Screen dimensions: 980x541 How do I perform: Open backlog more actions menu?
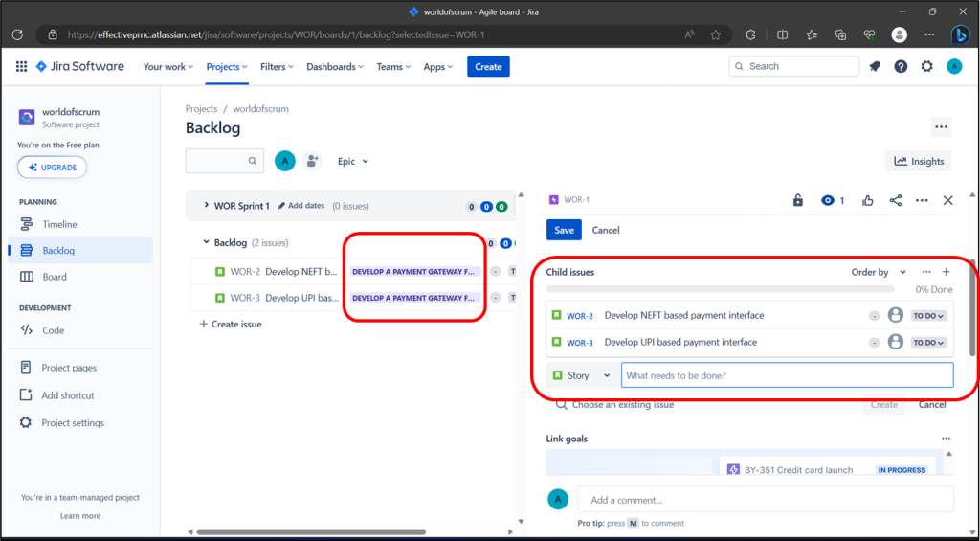[x=942, y=127]
